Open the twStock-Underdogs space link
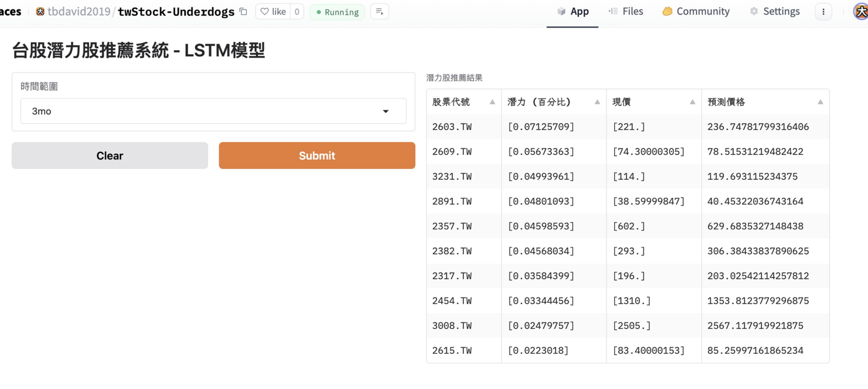This screenshot has height=389, width=868. pos(176,12)
